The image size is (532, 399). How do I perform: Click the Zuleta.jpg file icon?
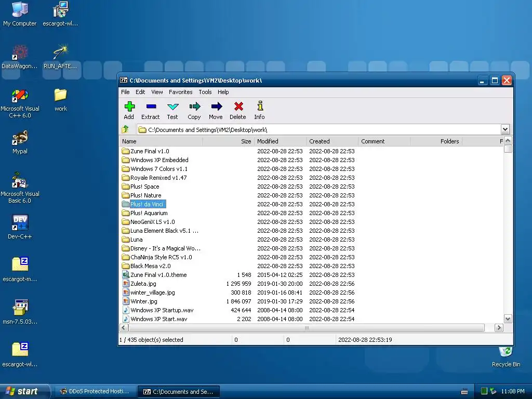point(126,284)
